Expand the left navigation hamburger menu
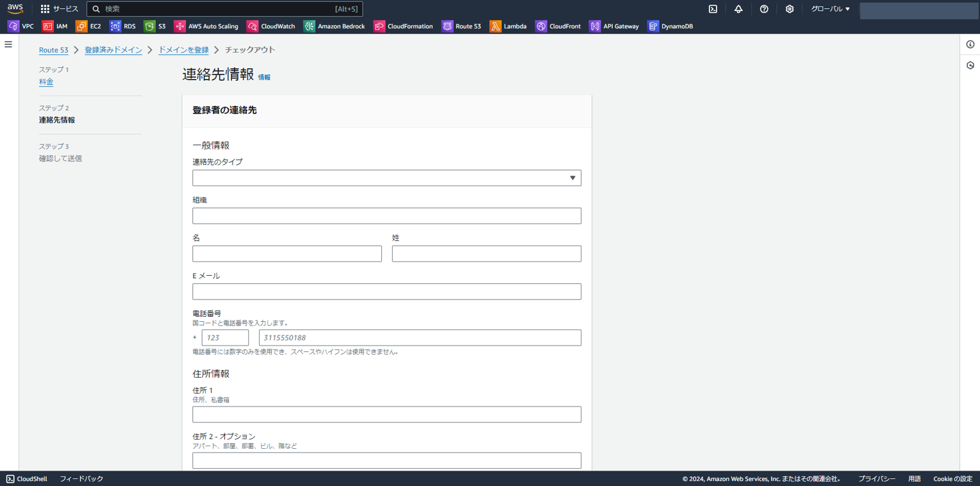Screen dimensions: 980x486 pos(8,44)
